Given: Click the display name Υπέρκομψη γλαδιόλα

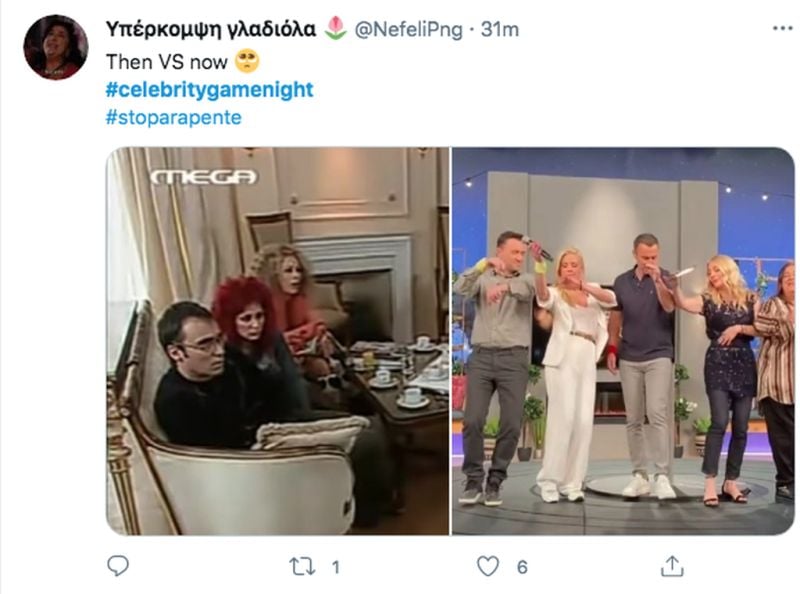Looking at the screenshot, I should [x=211, y=29].
